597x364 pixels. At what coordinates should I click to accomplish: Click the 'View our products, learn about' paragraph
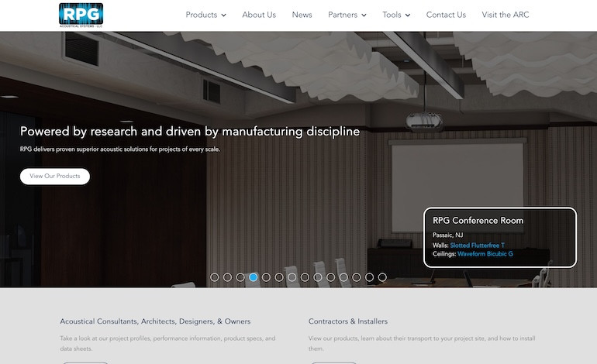[x=422, y=343]
